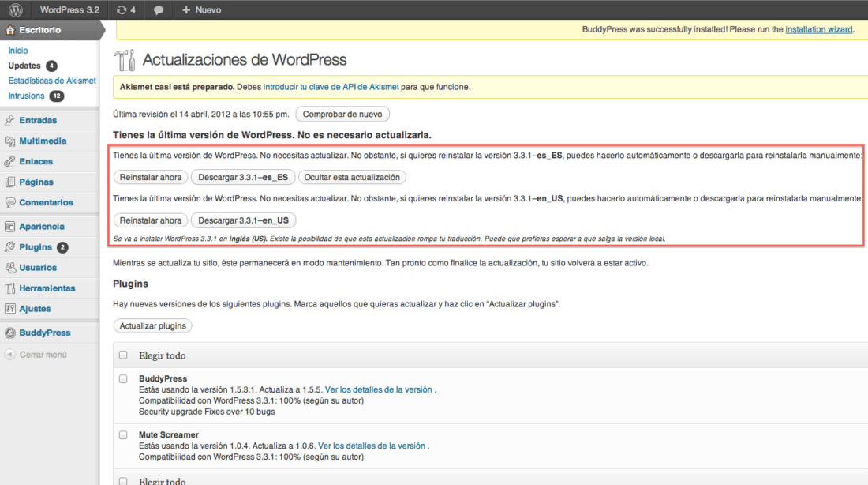Image resolution: width=868 pixels, height=485 pixels.
Task: Click the WordPress 3.2 site name
Action: 69,10
